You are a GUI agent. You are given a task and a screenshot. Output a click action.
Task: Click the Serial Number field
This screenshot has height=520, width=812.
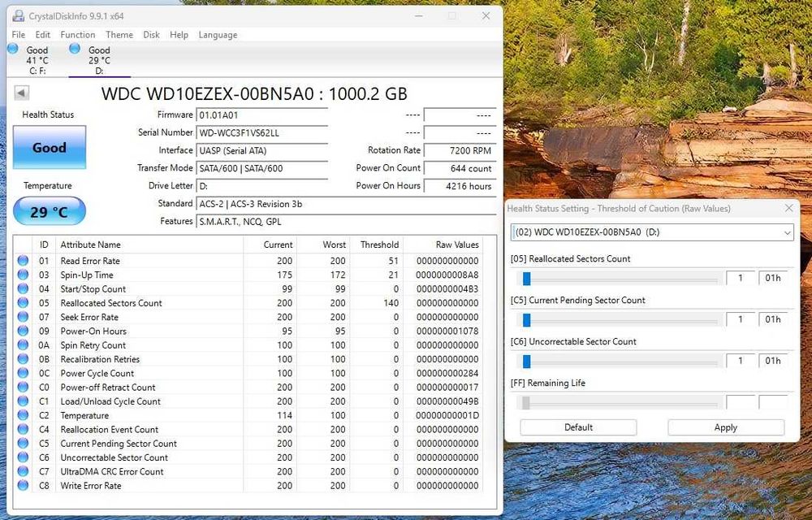click(262, 132)
